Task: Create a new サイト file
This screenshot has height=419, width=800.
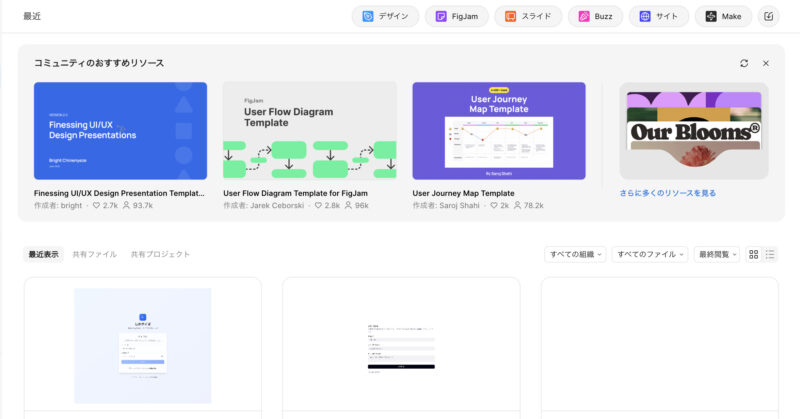Action: point(658,16)
